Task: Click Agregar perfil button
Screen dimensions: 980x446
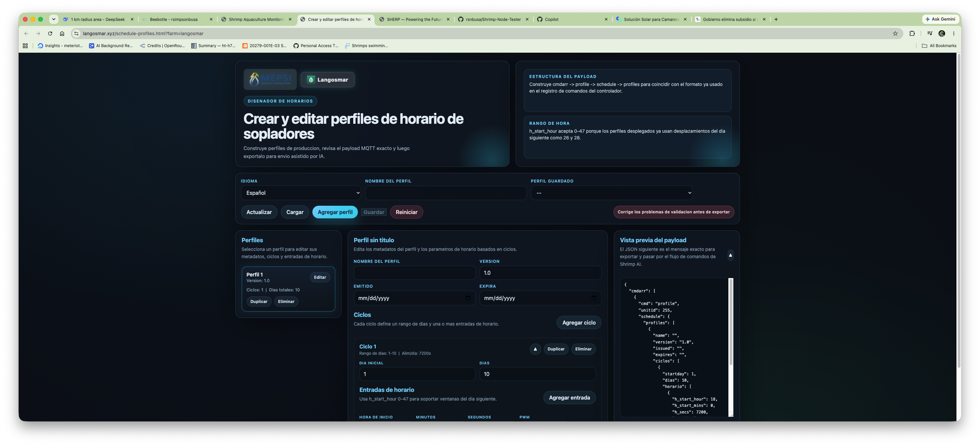Action: [335, 212]
